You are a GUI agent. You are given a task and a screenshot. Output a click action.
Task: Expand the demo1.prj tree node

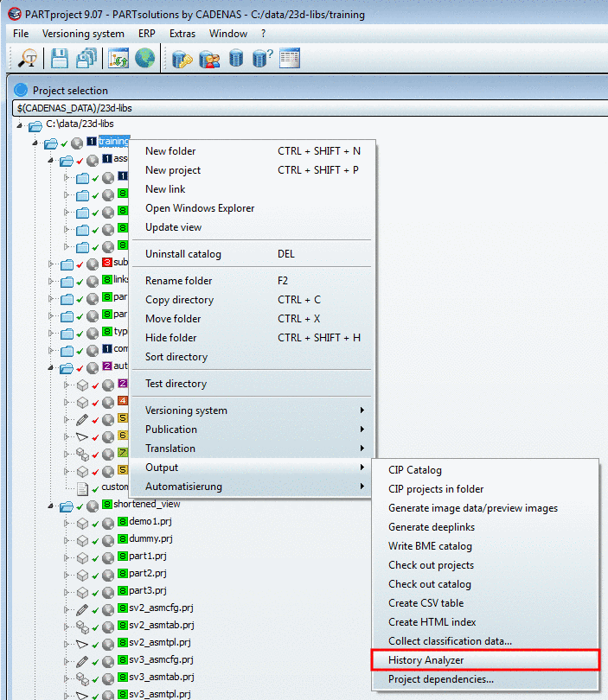click(66, 523)
